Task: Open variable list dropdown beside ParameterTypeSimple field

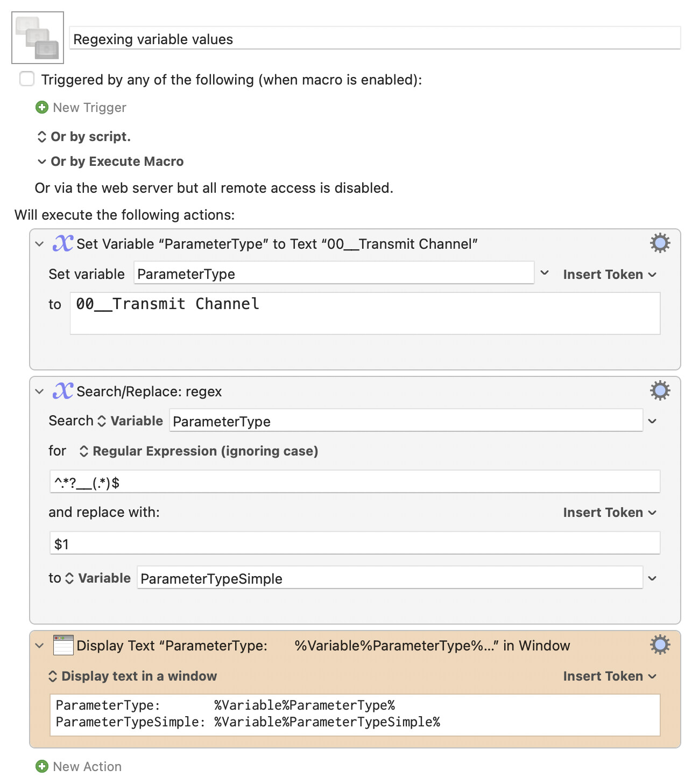Action: coord(652,578)
